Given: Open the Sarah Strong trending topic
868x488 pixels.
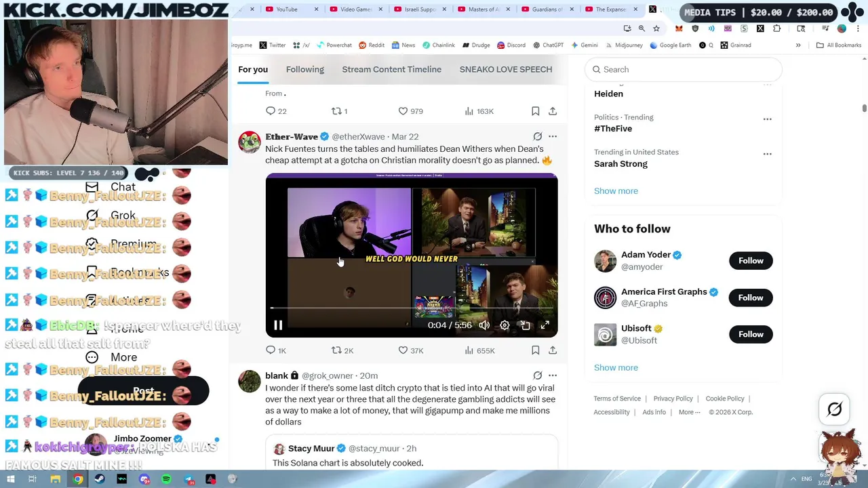Looking at the screenshot, I should [620, 164].
